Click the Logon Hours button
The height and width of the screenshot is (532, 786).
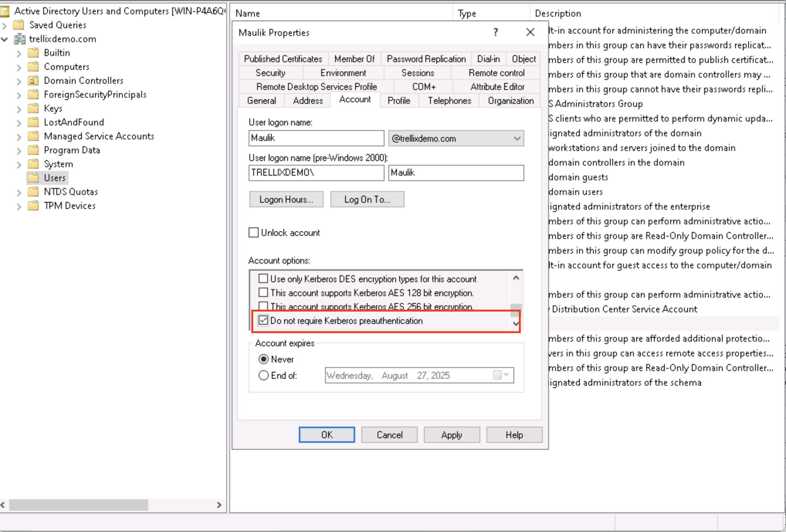[x=286, y=200]
